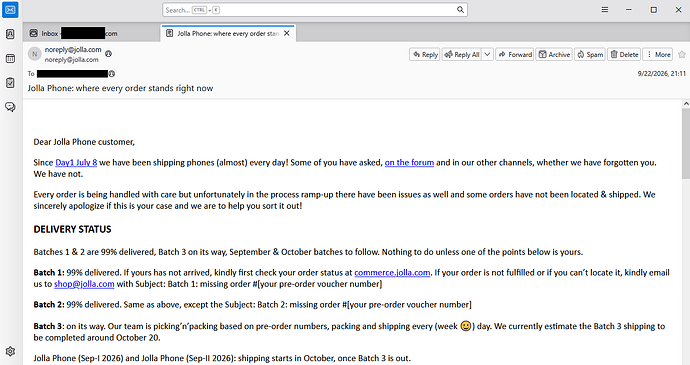Delete this message
Screen dimensions: 690x365
pos(624,55)
